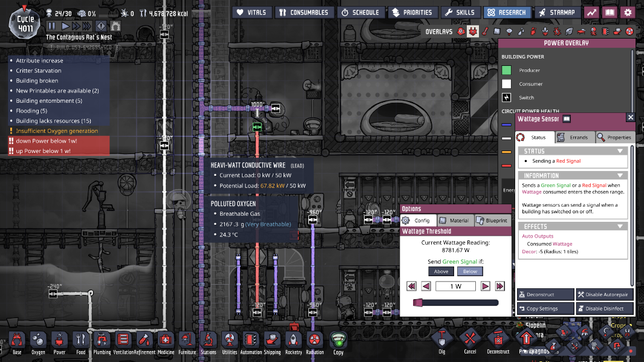Viewport: 644px width, 362px height.
Task: Open the codex book icon beside Wattage Sensor
Action: click(x=567, y=119)
